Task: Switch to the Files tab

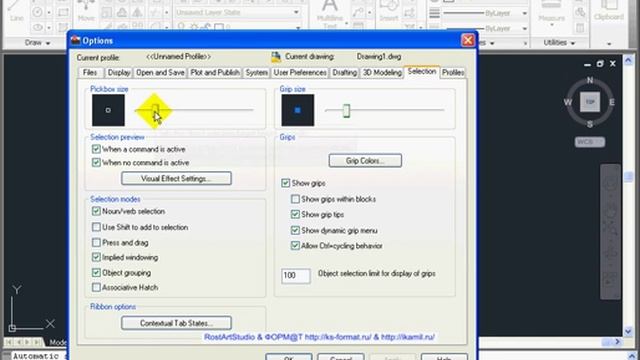Action: coord(90,73)
